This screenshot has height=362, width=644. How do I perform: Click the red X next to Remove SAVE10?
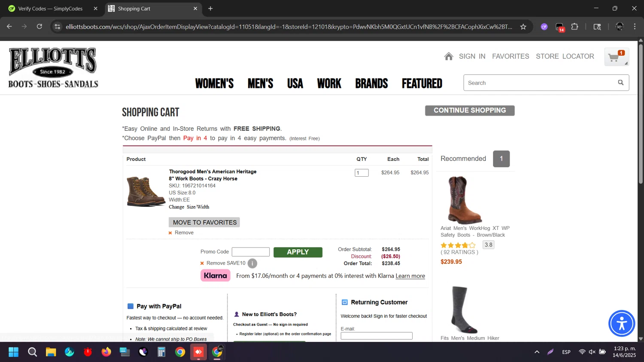coord(202,263)
